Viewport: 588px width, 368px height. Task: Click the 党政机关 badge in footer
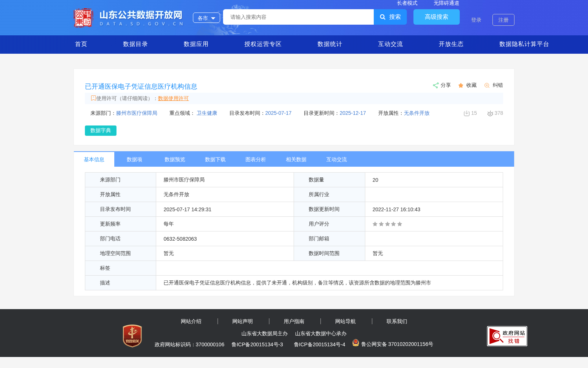(132, 336)
